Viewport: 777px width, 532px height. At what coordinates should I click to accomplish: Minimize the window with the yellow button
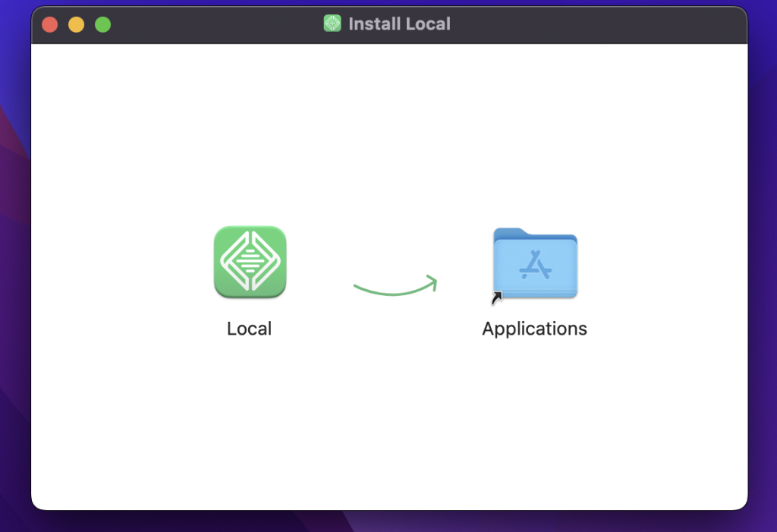[x=77, y=24]
